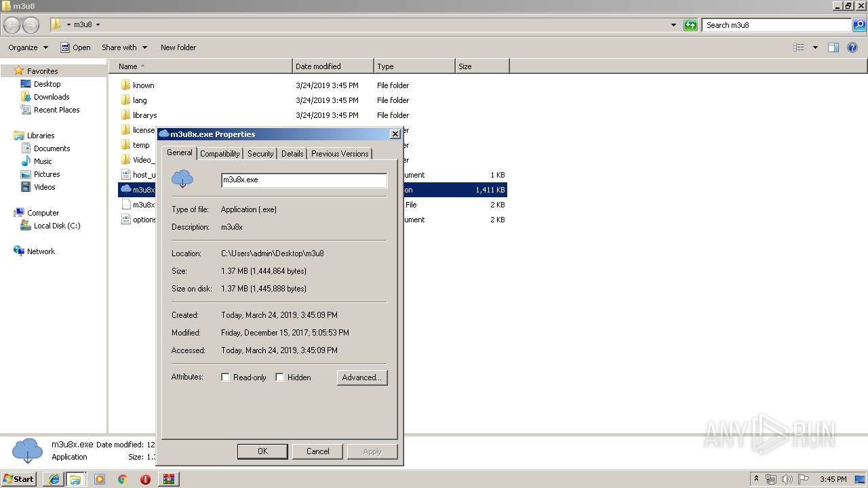Screen dimensions: 868x488
Task: Select the options file icon
Action: (x=125, y=220)
